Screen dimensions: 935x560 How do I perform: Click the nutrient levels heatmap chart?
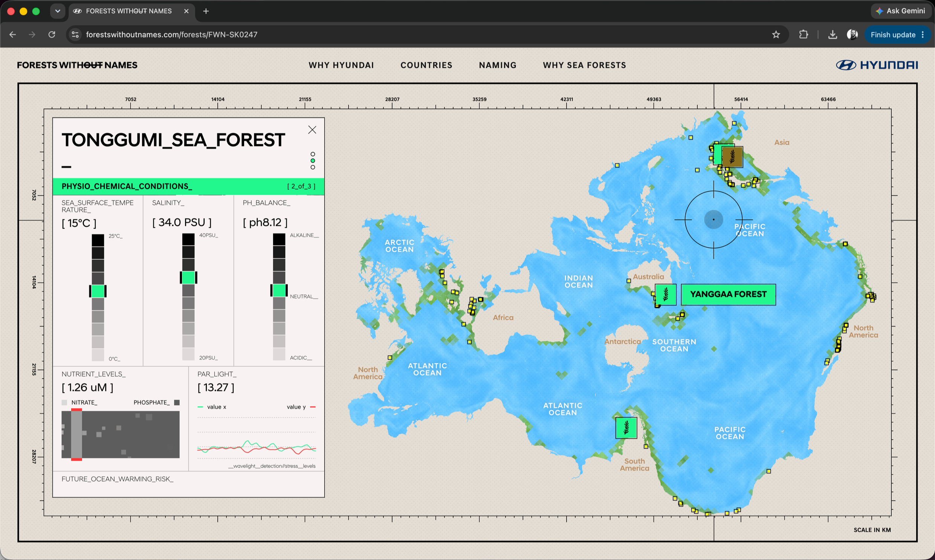[x=121, y=434]
